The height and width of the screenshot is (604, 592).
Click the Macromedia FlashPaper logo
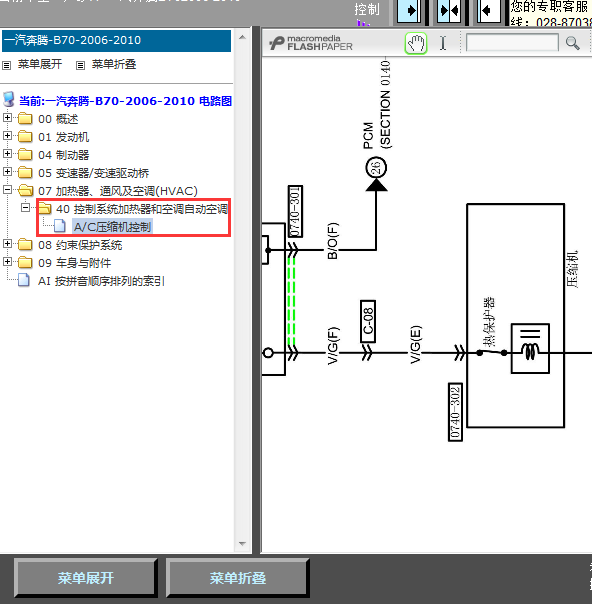click(310, 43)
